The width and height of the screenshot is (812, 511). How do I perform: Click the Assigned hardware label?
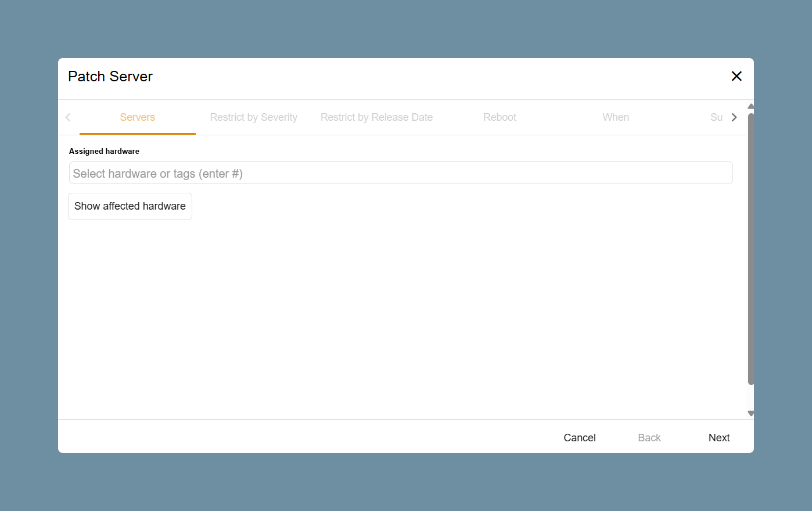click(104, 151)
